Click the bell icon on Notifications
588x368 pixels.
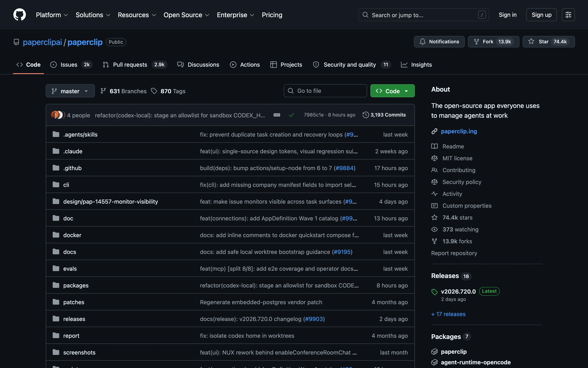pos(423,42)
